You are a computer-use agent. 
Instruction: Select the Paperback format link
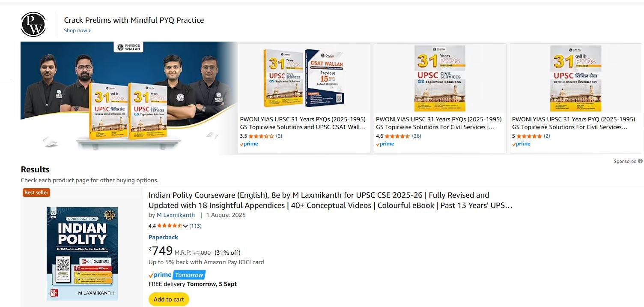coord(163,237)
